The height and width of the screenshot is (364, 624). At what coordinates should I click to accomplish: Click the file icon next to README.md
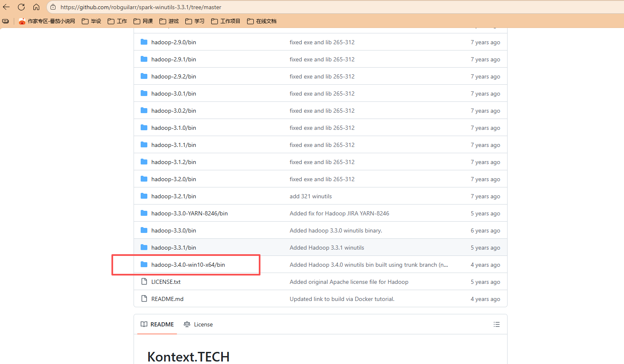[x=144, y=298]
